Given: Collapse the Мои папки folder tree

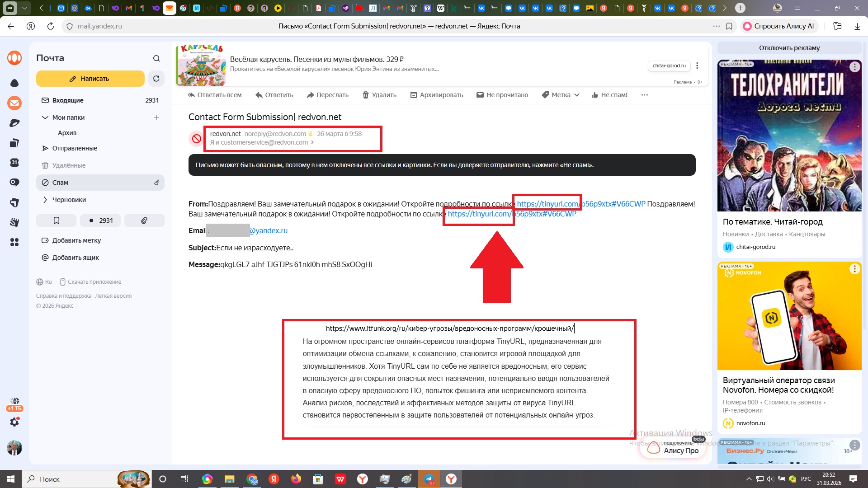Looking at the screenshot, I should click(x=45, y=117).
